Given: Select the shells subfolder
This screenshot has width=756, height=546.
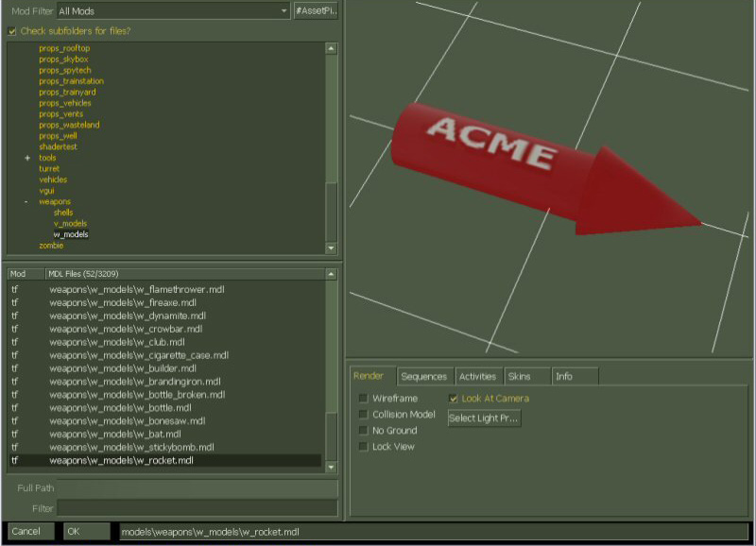Looking at the screenshot, I should (63, 213).
